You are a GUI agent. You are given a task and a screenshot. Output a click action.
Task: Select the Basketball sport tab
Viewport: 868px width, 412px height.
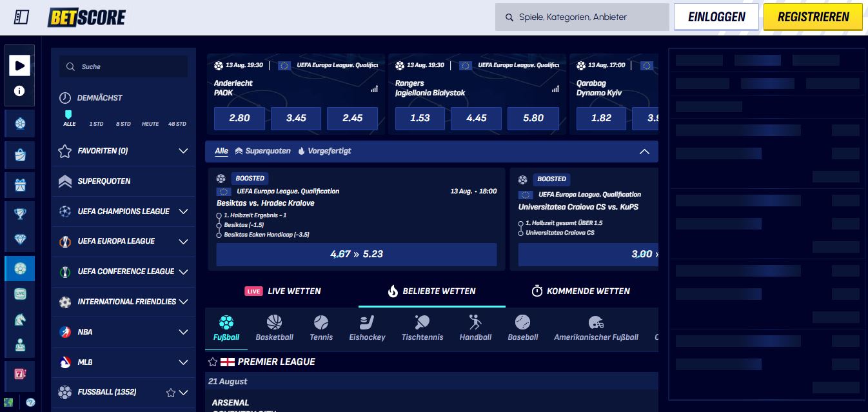[x=275, y=328]
